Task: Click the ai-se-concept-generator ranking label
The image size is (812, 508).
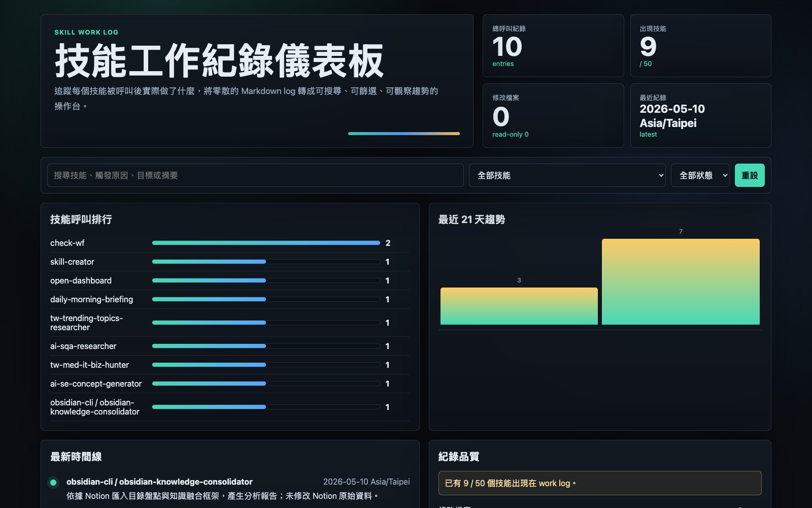Action: click(x=96, y=384)
